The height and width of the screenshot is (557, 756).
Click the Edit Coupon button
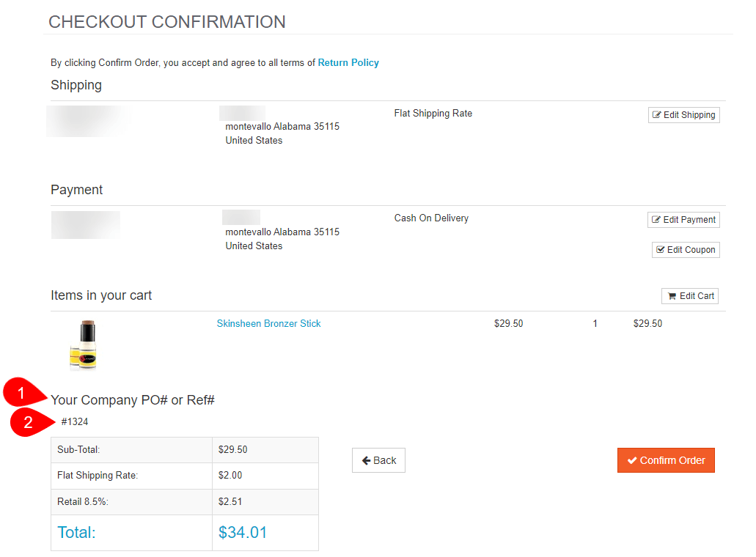[x=686, y=250]
